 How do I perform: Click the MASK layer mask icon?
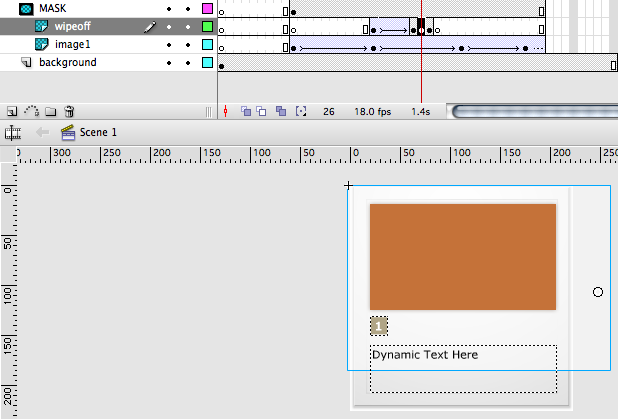pyautogui.click(x=26, y=9)
